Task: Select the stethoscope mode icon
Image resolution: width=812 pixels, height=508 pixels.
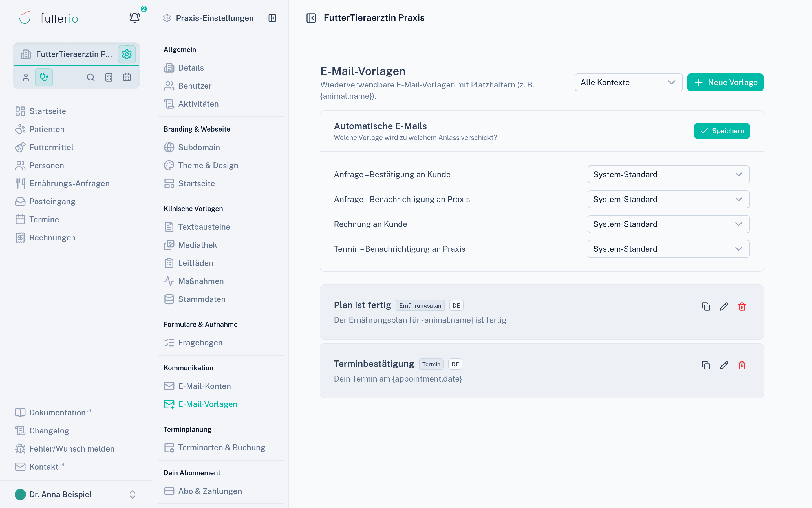Action: [x=44, y=77]
